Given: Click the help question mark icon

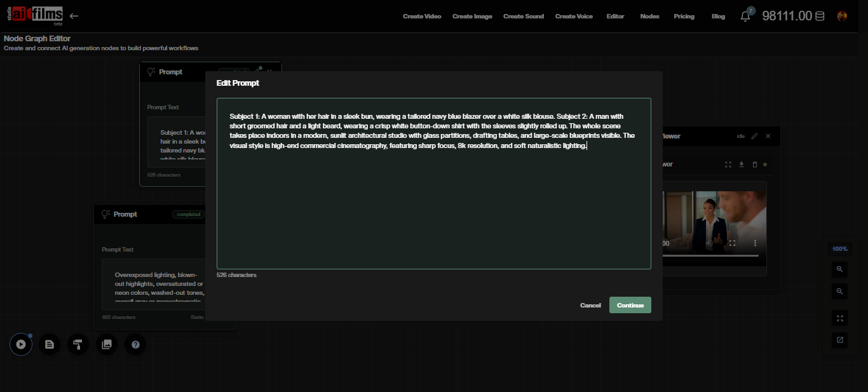Looking at the screenshot, I should pos(135,344).
